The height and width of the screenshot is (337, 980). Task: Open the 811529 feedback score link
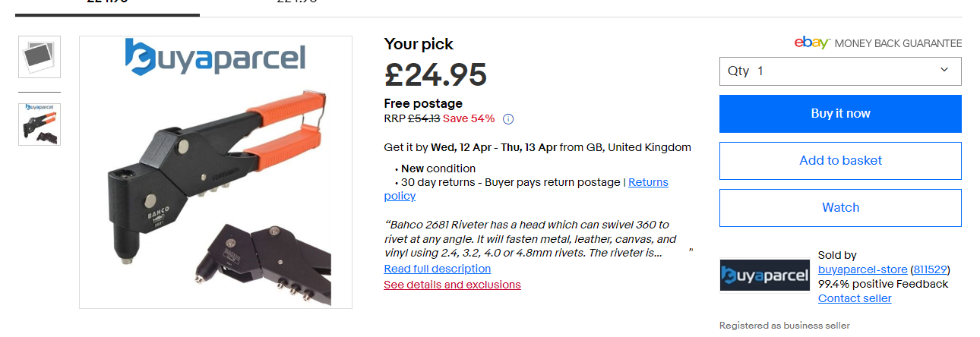coord(930,269)
